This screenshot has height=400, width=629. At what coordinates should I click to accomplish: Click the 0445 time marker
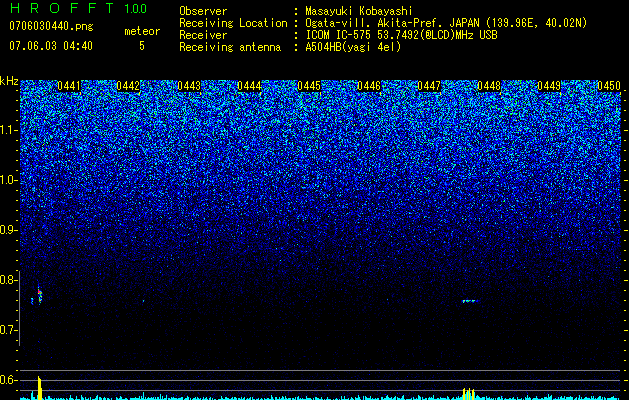pos(309,86)
